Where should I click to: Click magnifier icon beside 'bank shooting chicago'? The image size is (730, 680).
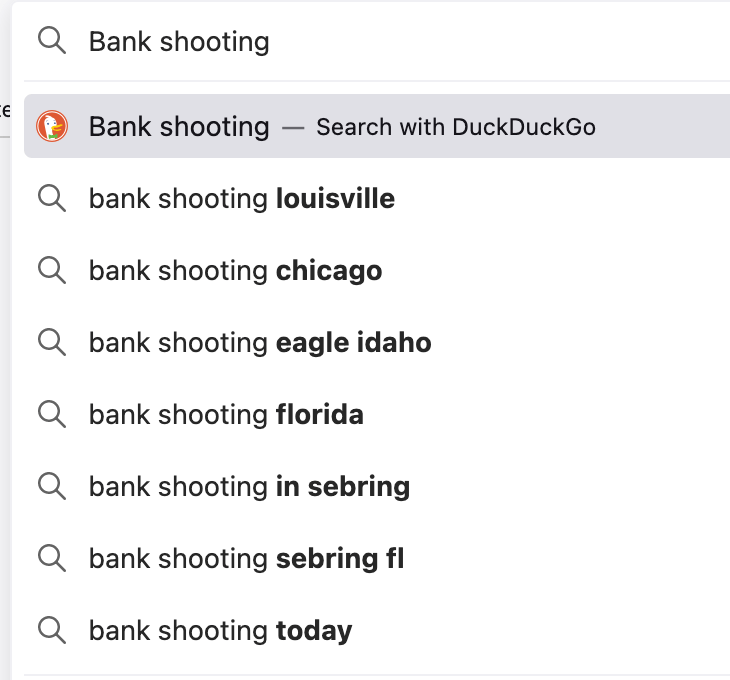click(52, 271)
